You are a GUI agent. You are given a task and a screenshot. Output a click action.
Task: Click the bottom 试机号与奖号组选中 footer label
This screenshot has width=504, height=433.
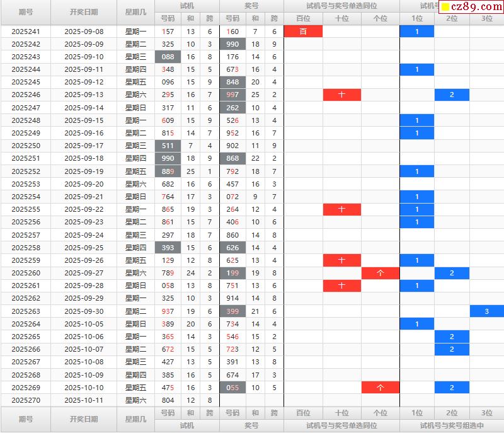pos(452,425)
